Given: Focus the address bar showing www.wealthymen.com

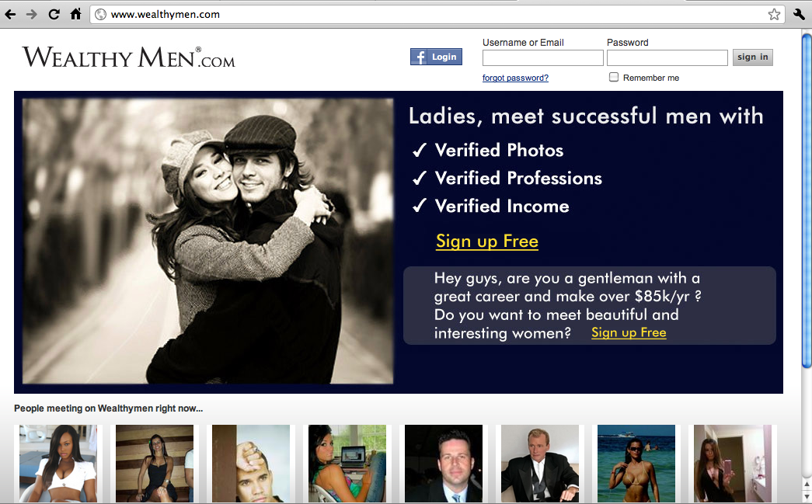Looking at the screenshot, I should click(435, 15).
